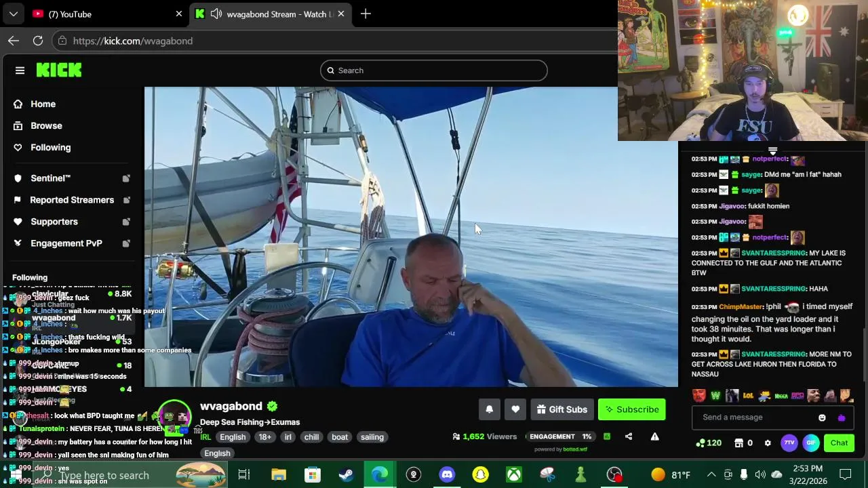Open Supporters in sidebar
Screen dimensions: 868x488
pos(54,222)
